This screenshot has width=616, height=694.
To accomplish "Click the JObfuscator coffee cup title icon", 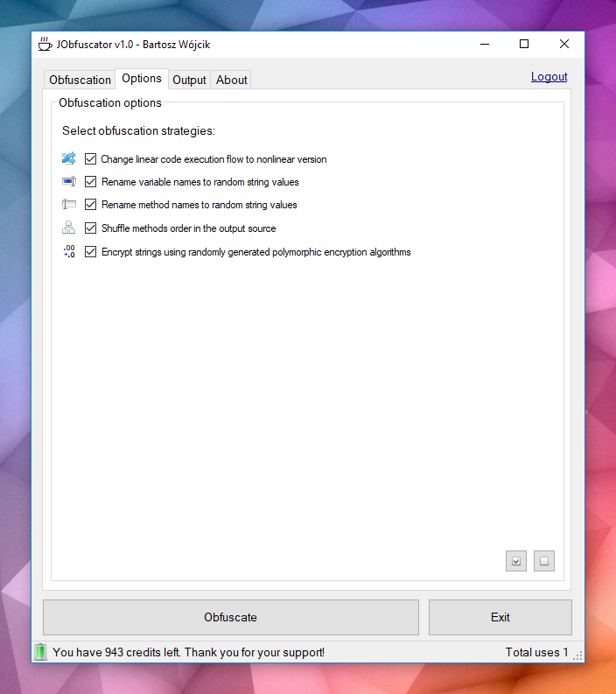I will 45,44.
